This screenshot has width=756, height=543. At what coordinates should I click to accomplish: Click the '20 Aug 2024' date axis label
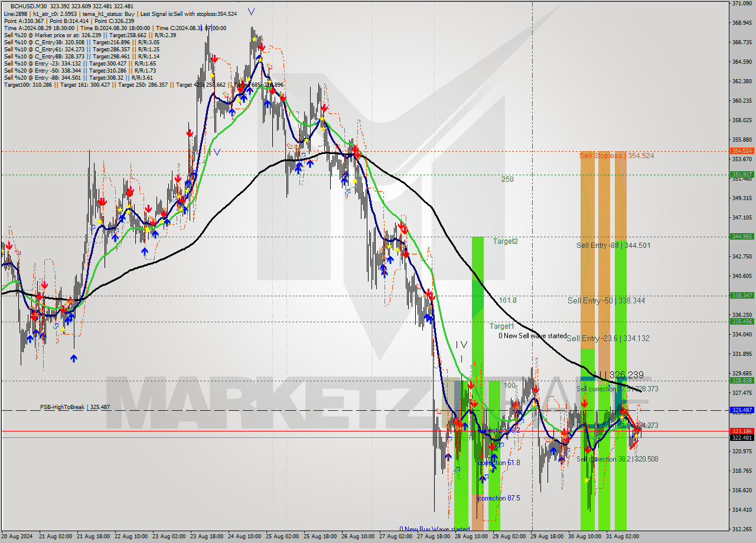pyautogui.click(x=17, y=537)
